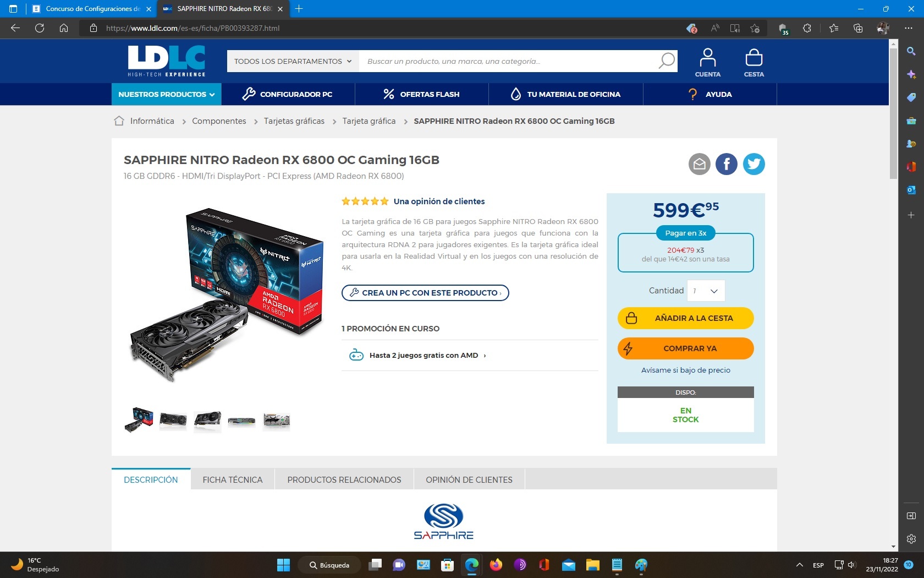Switch to Ficha Técnica tab

click(232, 479)
